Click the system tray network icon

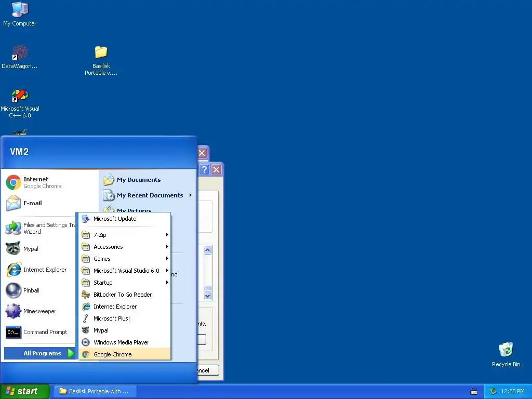click(x=494, y=391)
